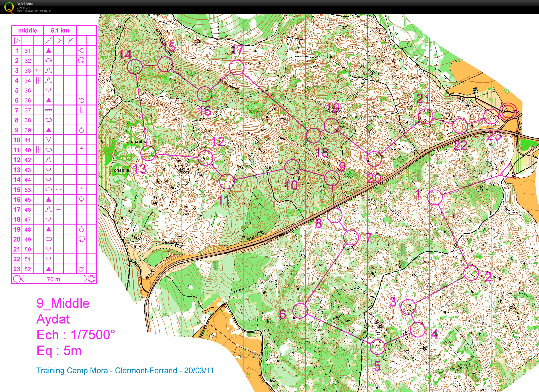Image resolution: width=539 pixels, height=392 pixels.
Task: Click the cliff symbol in row 7, code 37
Action: (48, 110)
